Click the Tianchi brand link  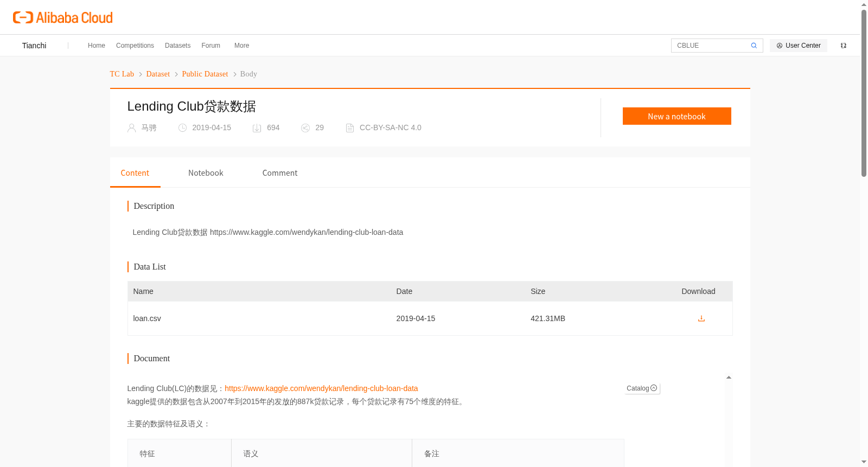click(34, 46)
